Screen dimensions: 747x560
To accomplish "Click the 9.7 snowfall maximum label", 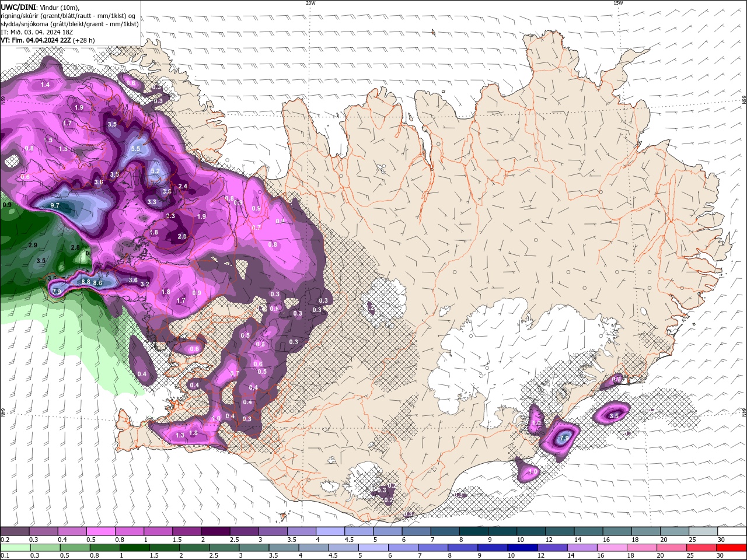I will pos(55,205).
